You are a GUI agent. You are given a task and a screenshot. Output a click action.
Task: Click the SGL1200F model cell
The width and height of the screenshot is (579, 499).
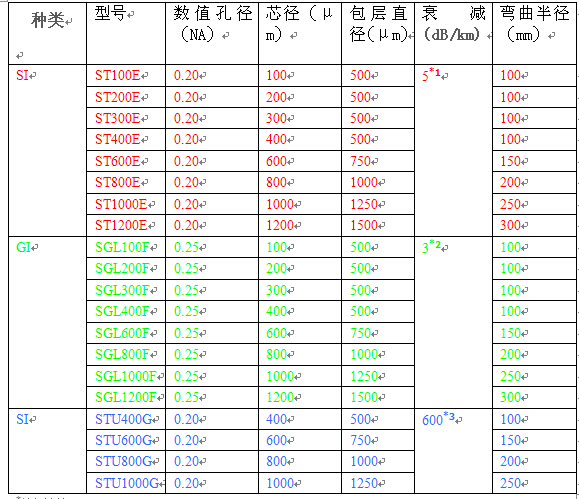tap(126, 397)
